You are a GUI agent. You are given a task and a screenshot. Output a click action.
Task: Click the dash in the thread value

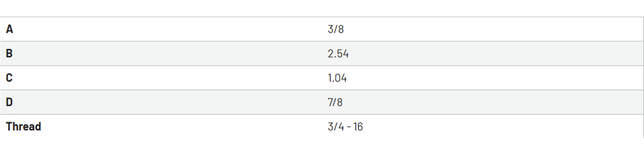pos(349,127)
